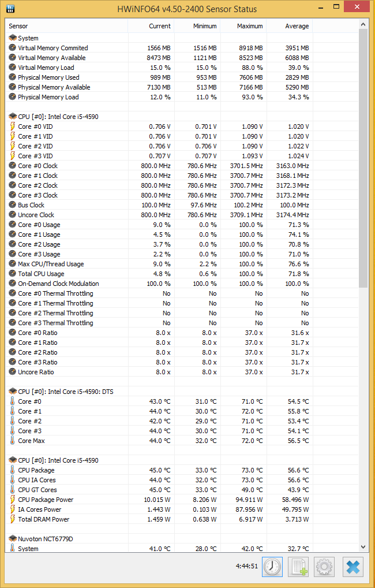Maximize the Sensor Status window

click(336, 7)
